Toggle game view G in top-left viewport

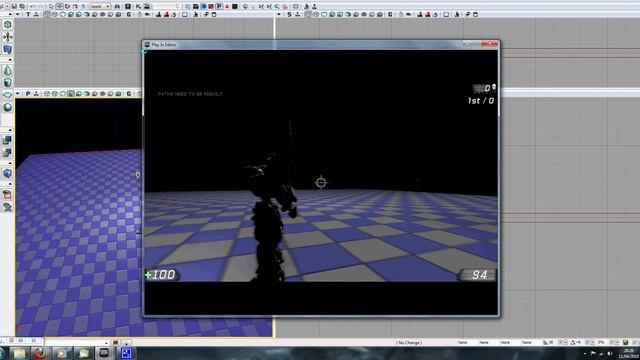(x=129, y=14)
